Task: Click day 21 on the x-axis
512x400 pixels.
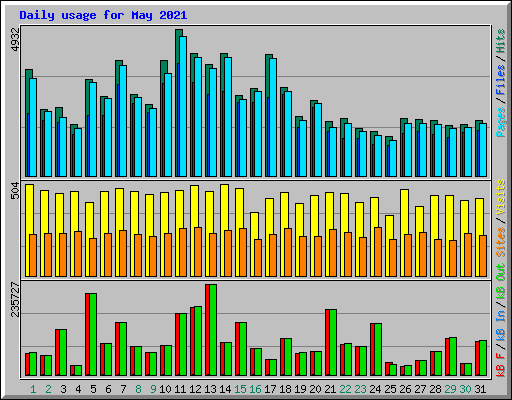Action: (x=330, y=389)
